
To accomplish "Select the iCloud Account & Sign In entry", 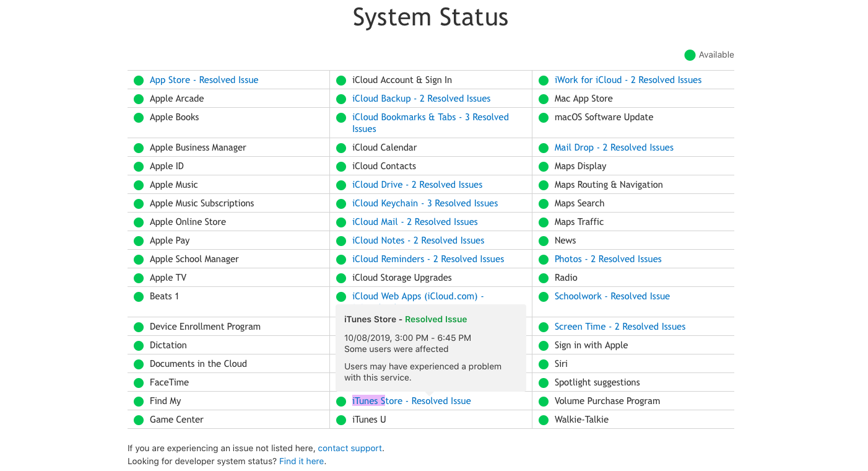I will tap(402, 80).
